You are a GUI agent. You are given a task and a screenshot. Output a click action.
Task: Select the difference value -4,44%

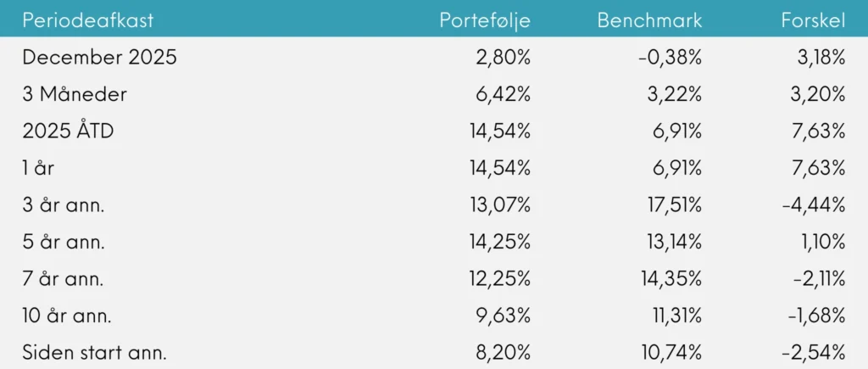815,204
